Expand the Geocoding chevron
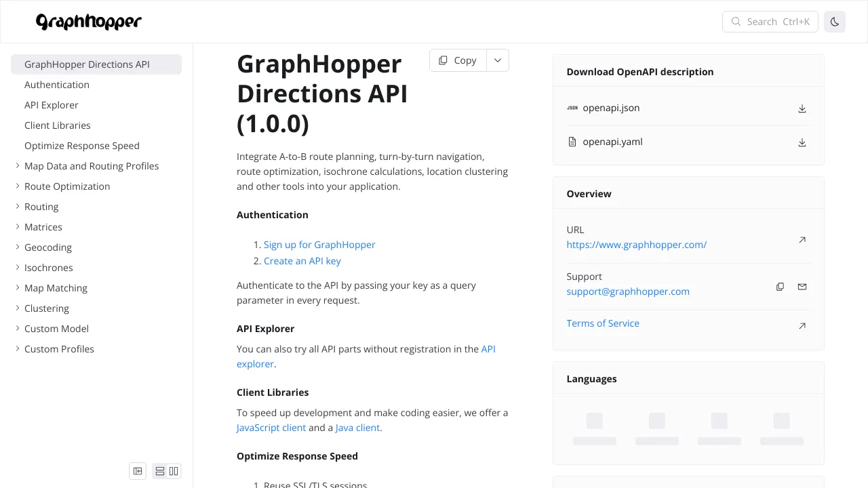The height and width of the screenshot is (488, 868). tap(18, 247)
